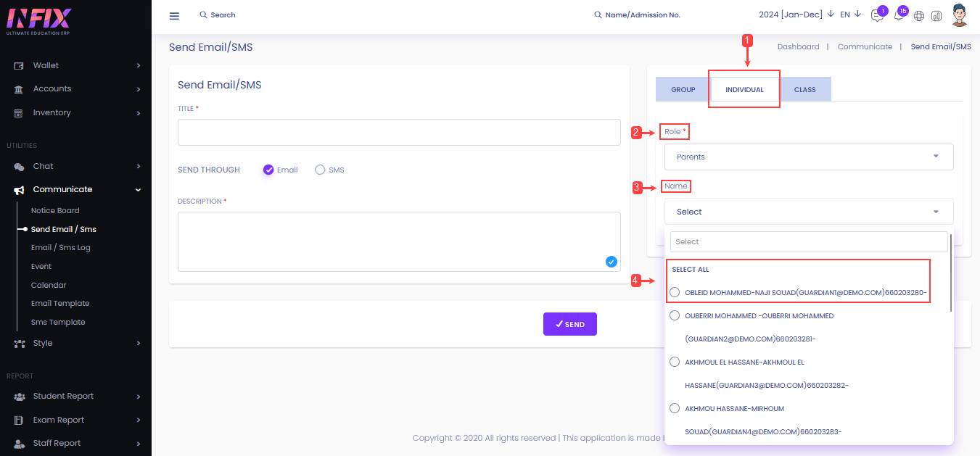Click the search magnifier icon
Screen dimensions: 980x456
203,14
